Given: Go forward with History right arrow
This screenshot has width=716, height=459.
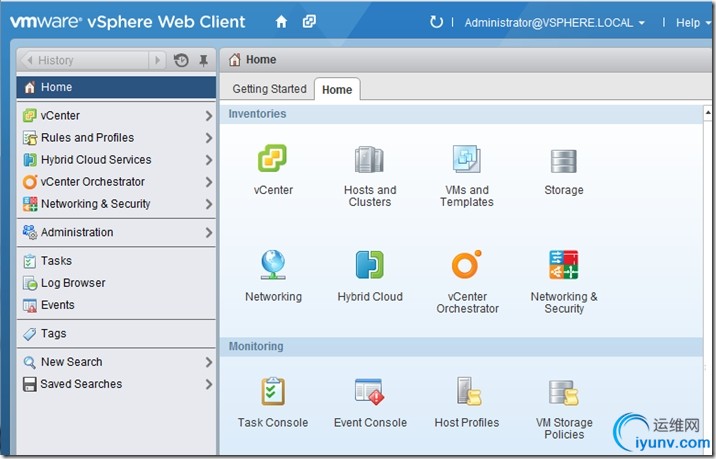Looking at the screenshot, I should (x=158, y=60).
